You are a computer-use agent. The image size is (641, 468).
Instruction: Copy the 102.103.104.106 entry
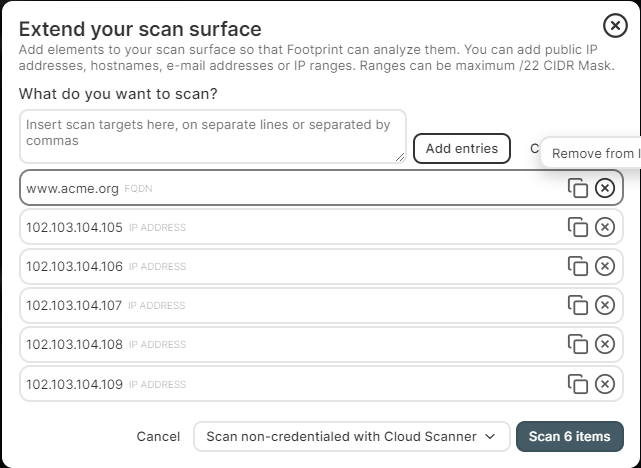pyautogui.click(x=578, y=266)
